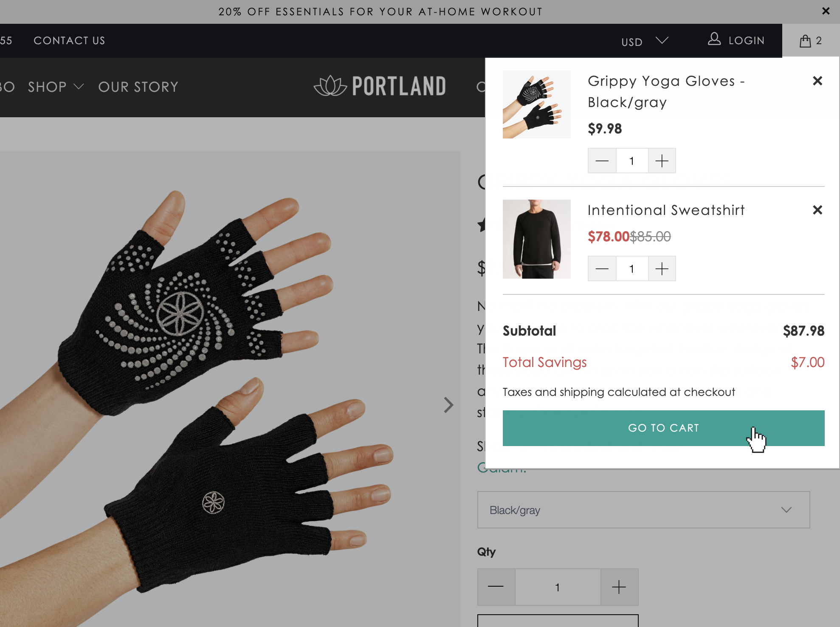The width and height of the screenshot is (840, 627).
Task: Click the user account Login icon
Action: pos(714,40)
